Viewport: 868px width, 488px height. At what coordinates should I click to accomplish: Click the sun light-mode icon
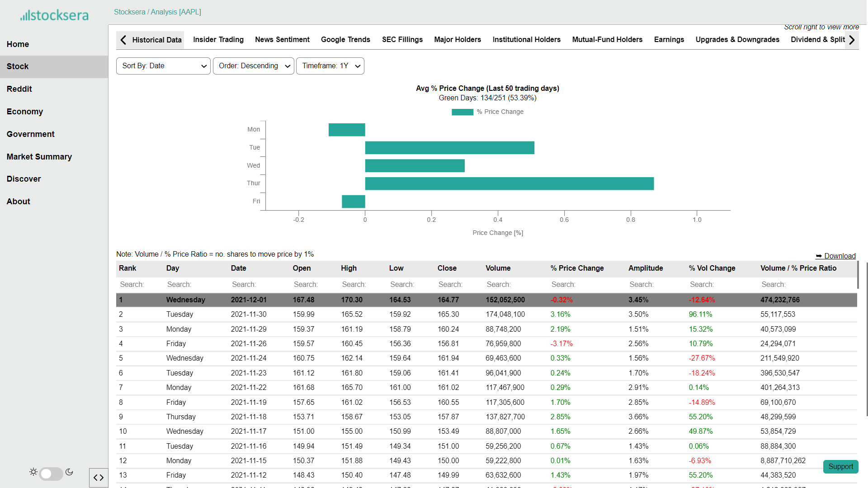tap(33, 472)
